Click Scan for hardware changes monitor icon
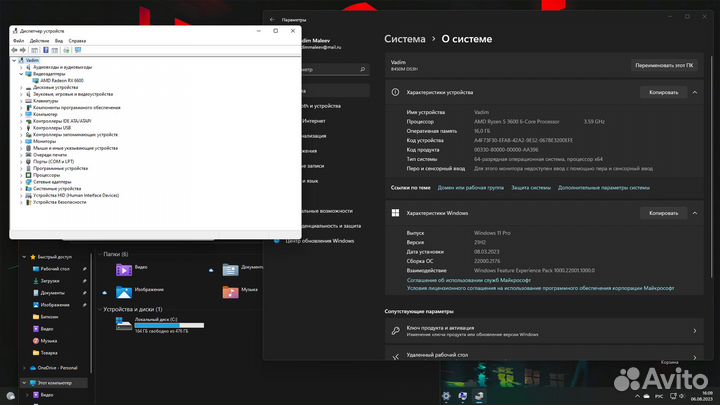Screen dimensions: 720x405 click(78, 50)
